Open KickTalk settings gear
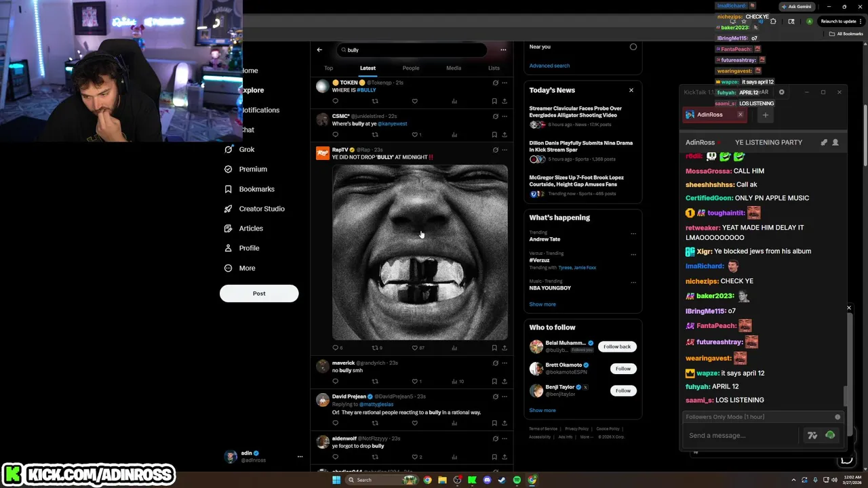Viewport: 868px width, 488px height. (x=781, y=92)
